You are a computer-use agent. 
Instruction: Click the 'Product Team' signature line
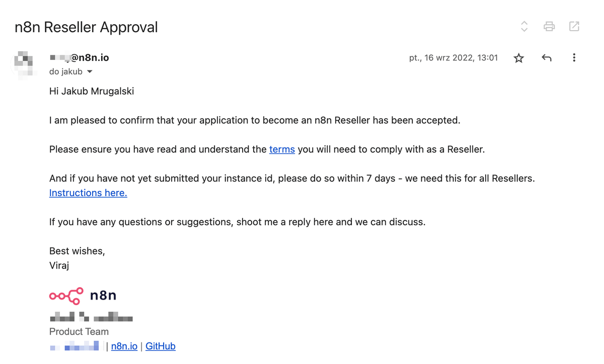coord(79,332)
